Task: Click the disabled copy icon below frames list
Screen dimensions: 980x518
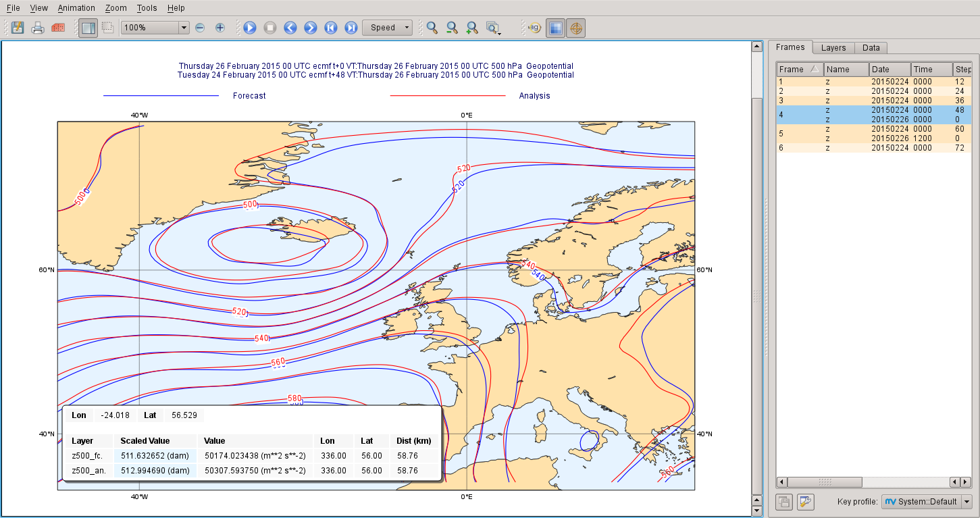Action: [784, 502]
